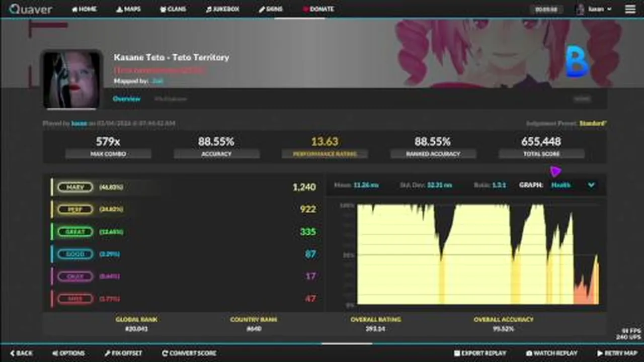The height and width of the screenshot is (362, 644).
Task: Open the mapper's profile after Mapped by
Action: pyautogui.click(x=158, y=81)
